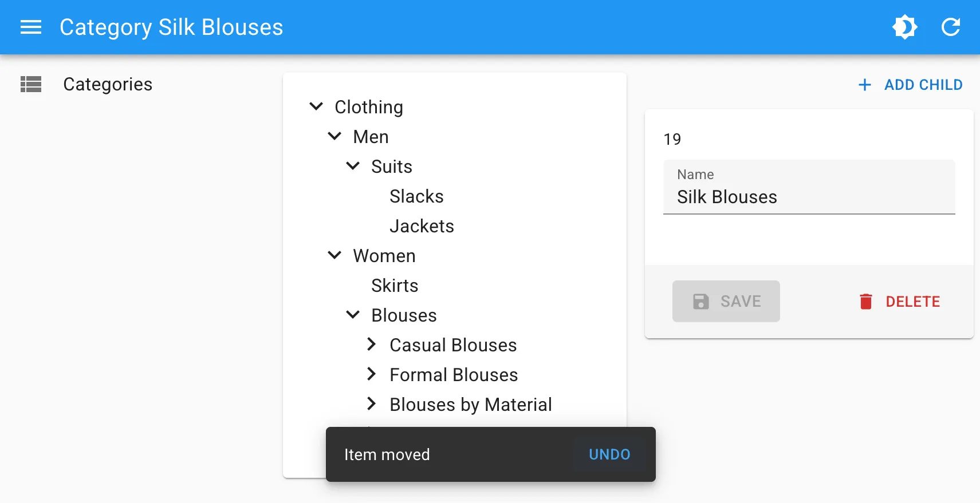Screen dimensions: 980x503
Task: Click the DELETE button label
Action: [x=912, y=302]
